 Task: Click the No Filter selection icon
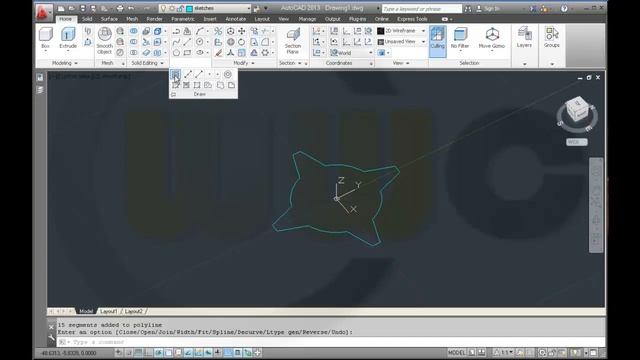tap(460, 35)
